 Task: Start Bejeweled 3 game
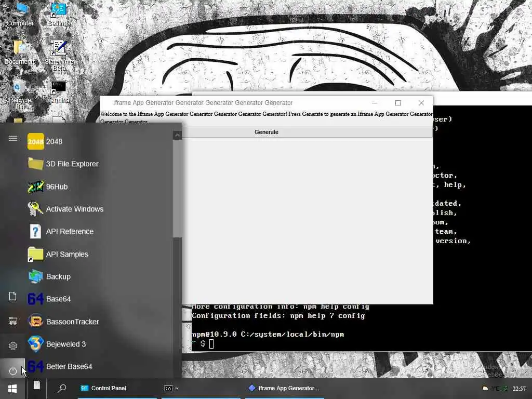[x=57, y=344]
